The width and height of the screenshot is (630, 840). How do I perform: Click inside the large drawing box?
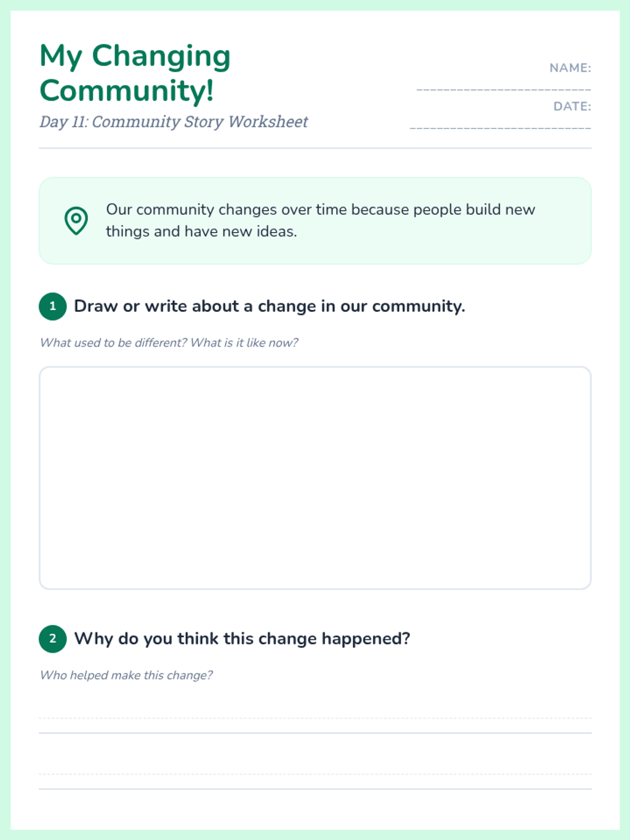click(315, 478)
